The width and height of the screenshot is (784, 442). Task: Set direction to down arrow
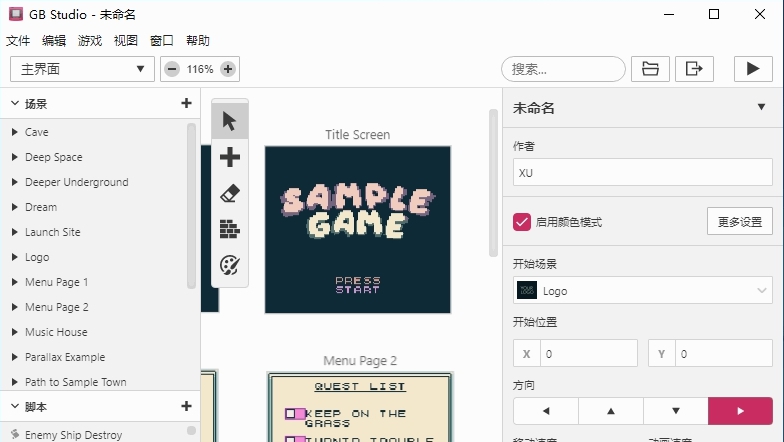(676, 411)
